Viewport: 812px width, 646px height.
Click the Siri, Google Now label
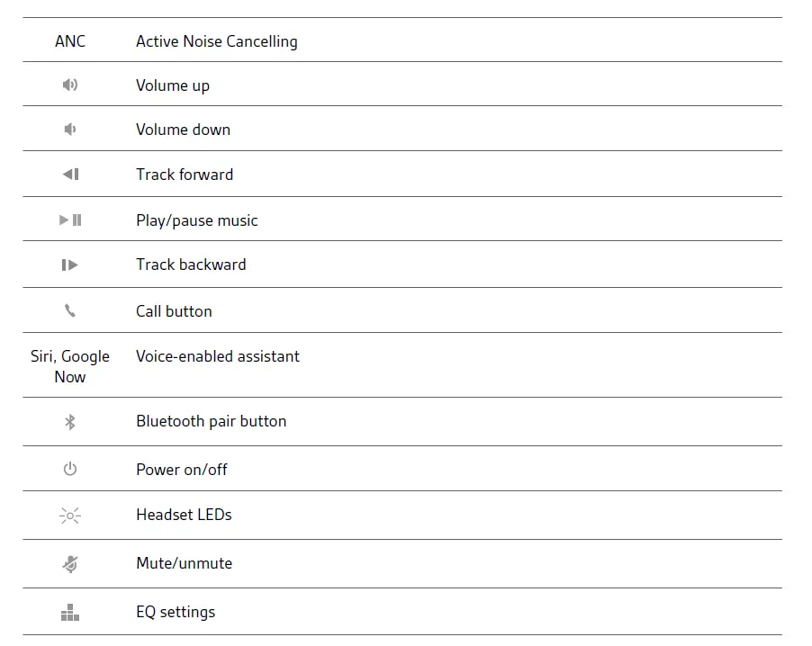[70, 366]
